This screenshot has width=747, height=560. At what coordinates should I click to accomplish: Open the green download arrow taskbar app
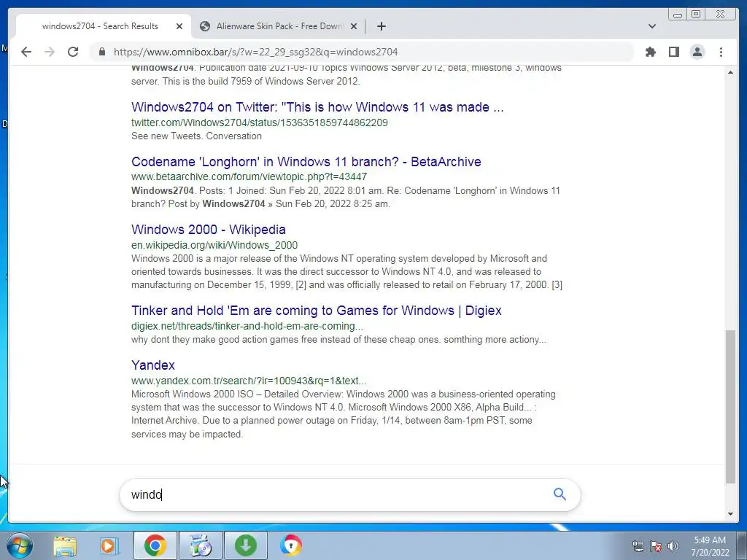[x=246, y=545]
